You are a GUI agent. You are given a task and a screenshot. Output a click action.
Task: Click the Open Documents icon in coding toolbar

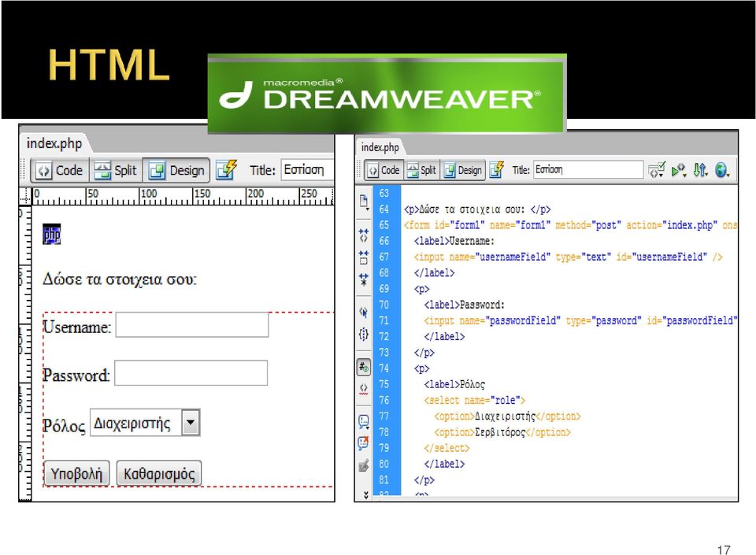coord(364,202)
